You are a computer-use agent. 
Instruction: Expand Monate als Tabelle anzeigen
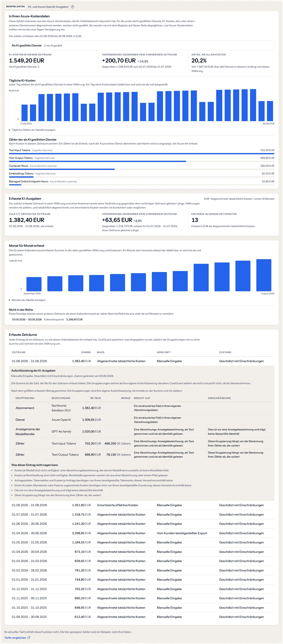pos(27,300)
